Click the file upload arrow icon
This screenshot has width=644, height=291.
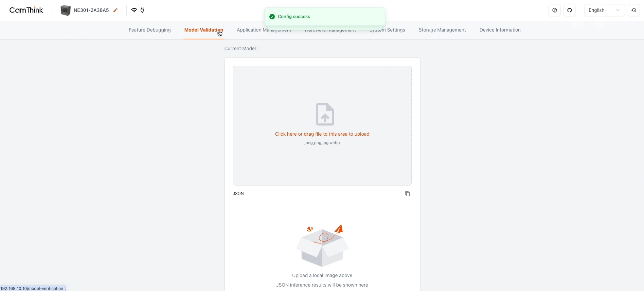click(x=325, y=114)
